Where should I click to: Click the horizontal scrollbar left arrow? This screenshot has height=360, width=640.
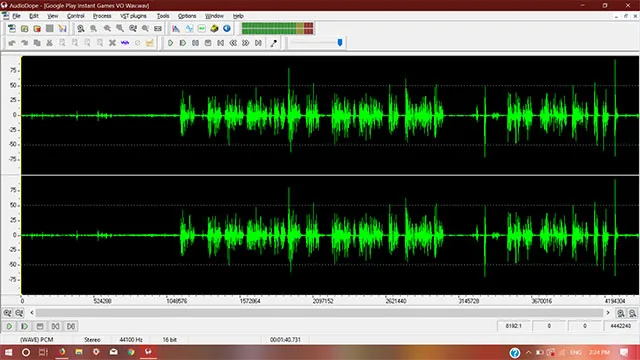pyautogui.click(x=32, y=313)
